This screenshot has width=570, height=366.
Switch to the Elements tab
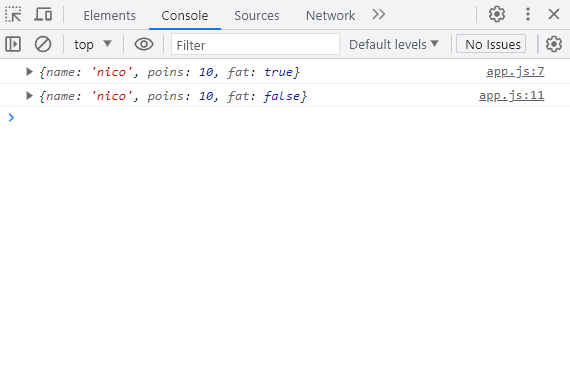(x=109, y=16)
